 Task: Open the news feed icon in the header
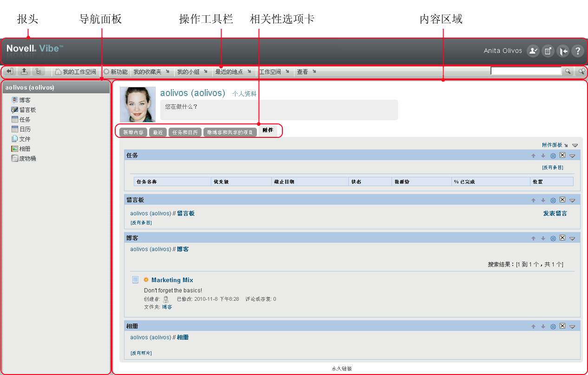click(x=548, y=51)
